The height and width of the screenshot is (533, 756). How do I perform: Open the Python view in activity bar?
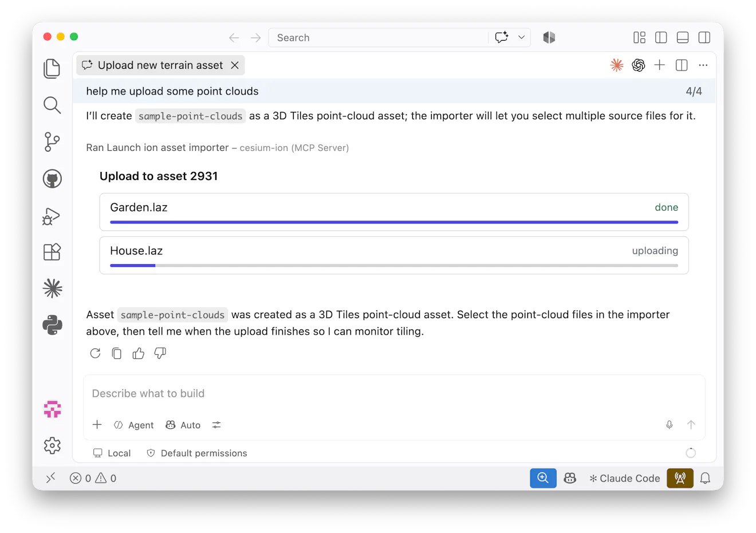coord(52,325)
